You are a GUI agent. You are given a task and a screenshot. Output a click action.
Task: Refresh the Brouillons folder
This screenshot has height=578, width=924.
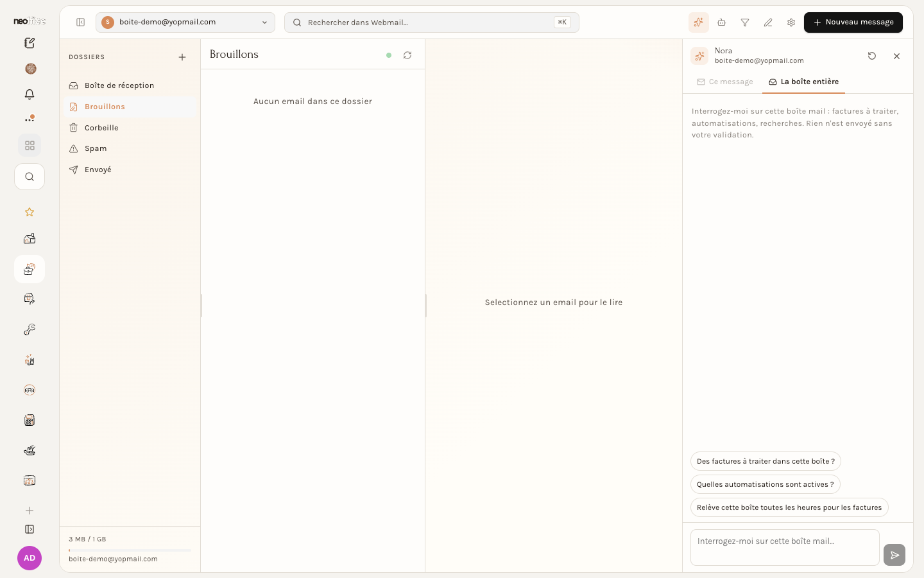point(407,55)
